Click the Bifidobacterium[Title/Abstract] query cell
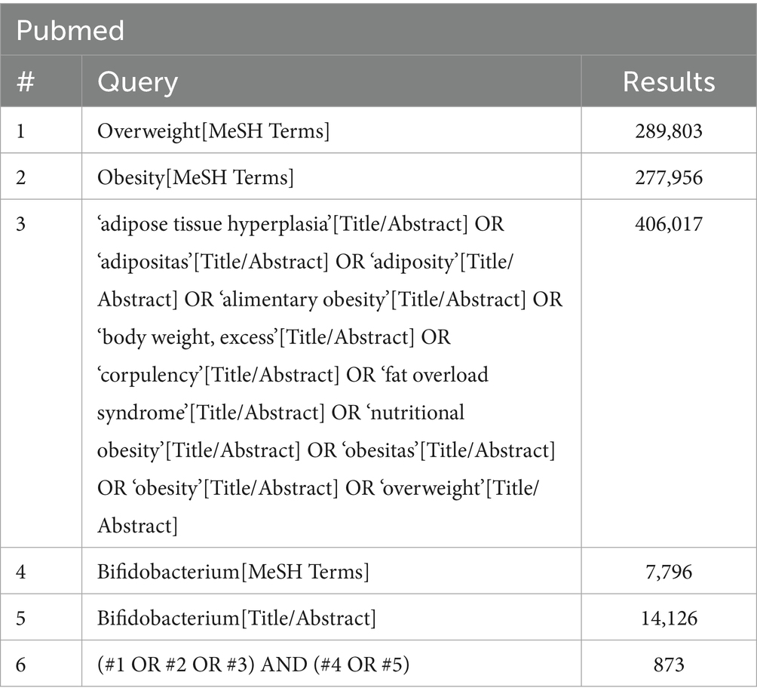 [236, 619]
